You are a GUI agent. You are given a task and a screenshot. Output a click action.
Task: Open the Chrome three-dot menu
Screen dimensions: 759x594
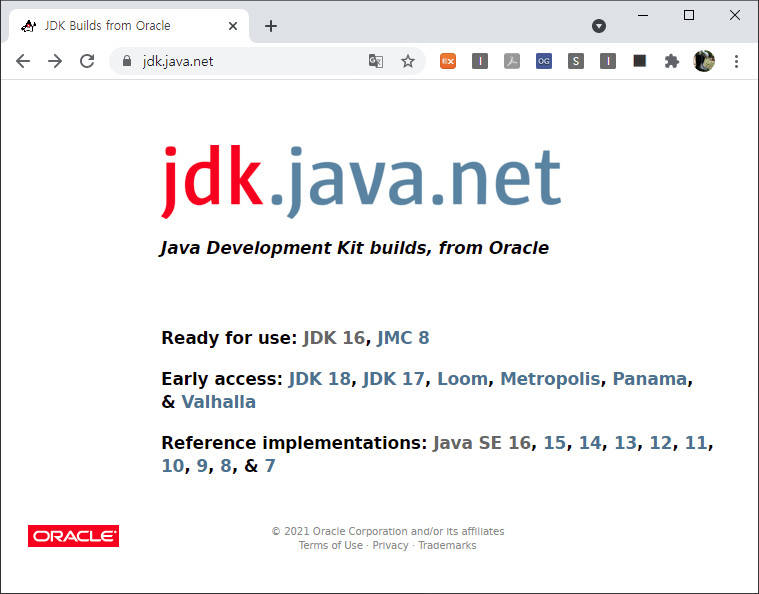point(736,61)
